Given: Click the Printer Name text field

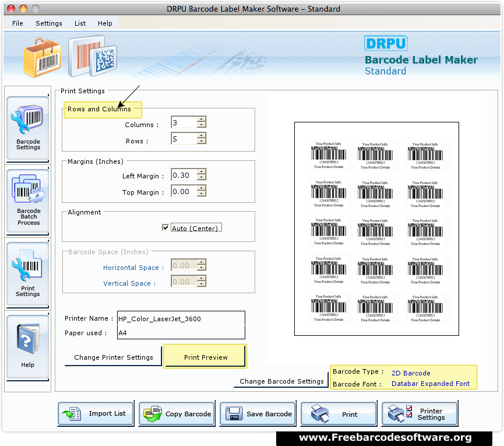Looking at the screenshot, I should (181, 319).
